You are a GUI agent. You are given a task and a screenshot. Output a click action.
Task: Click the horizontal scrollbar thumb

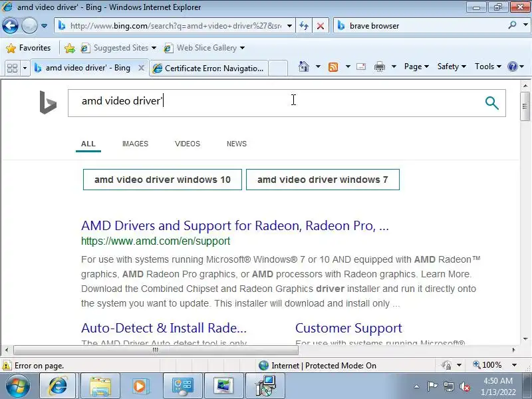156,350
